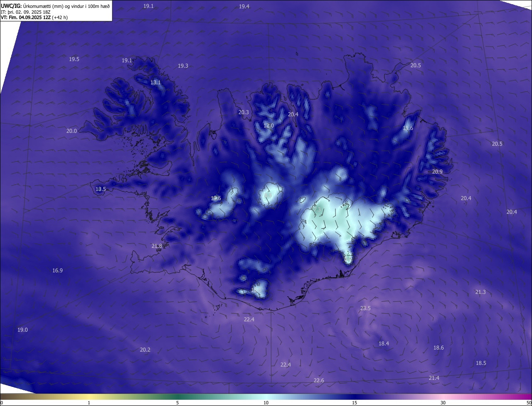Click the 19.3 value label
The height and width of the screenshot is (406, 532).
click(x=183, y=66)
